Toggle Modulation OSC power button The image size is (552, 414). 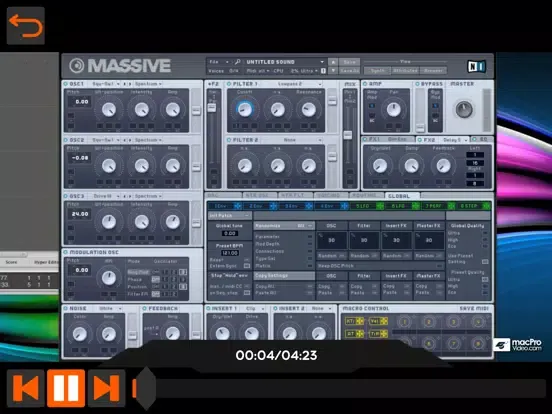point(65,252)
